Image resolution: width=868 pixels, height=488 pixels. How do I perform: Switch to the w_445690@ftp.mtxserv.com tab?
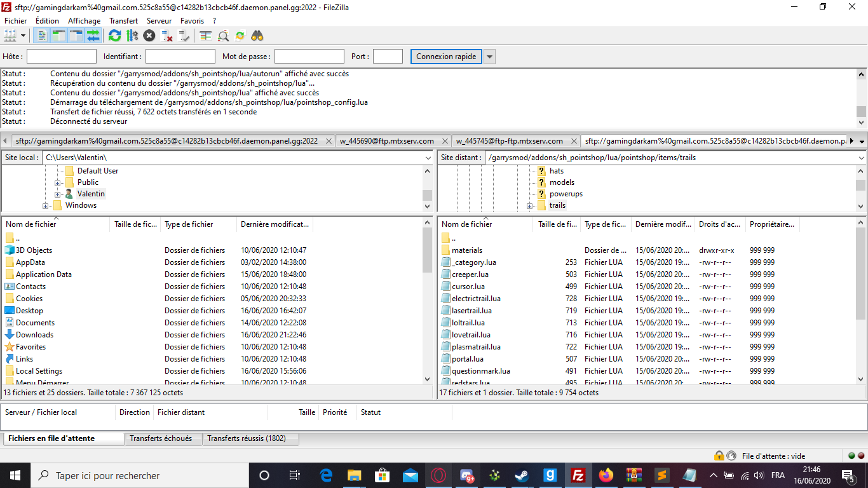click(x=386, y=141)
